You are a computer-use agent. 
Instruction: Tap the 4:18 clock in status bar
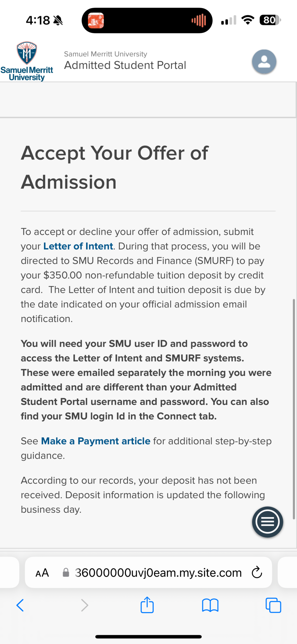(x=38, y=20)
